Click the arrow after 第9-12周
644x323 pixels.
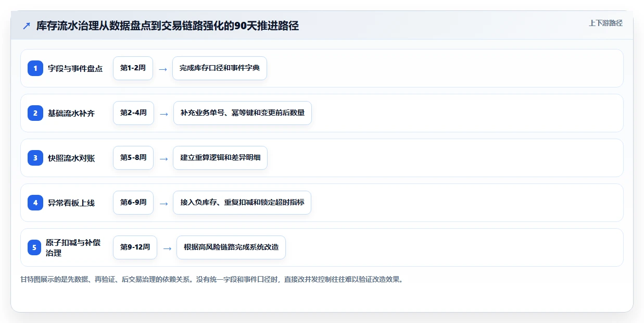167,248
